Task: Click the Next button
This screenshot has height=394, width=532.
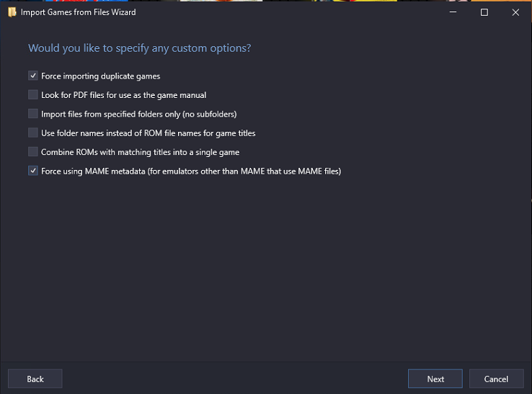Action: pyautogui.click(x=435, y=378)
